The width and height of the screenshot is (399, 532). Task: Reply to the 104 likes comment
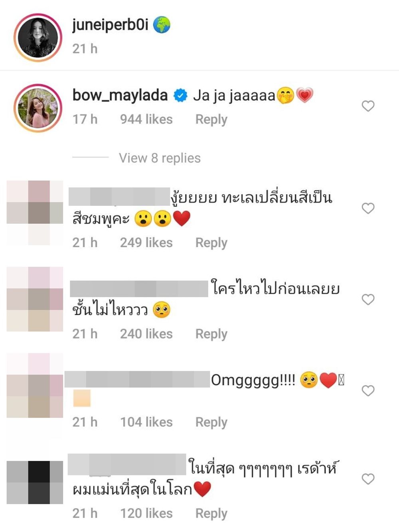click(x=211, y=422)
